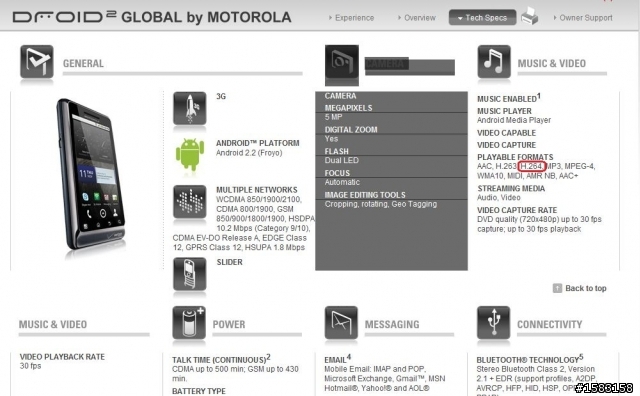Click the General section checkmark icon
The height and width of the screenshot is (396, 640).
pos(37,62)
